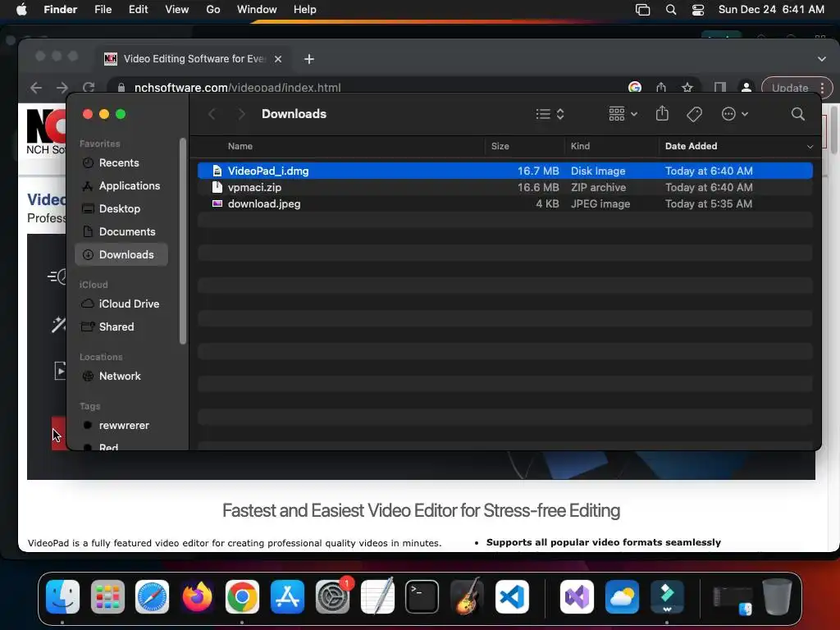Open the Go menu
The height and width of the screenshot is (630, 840).
[x=213, y=10]
